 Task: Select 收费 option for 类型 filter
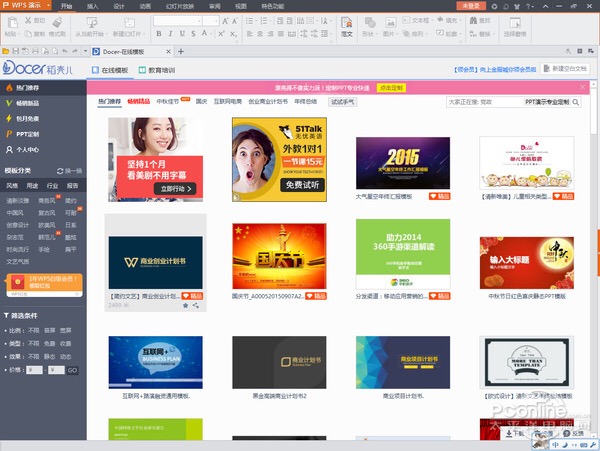[x=65, y=344]
